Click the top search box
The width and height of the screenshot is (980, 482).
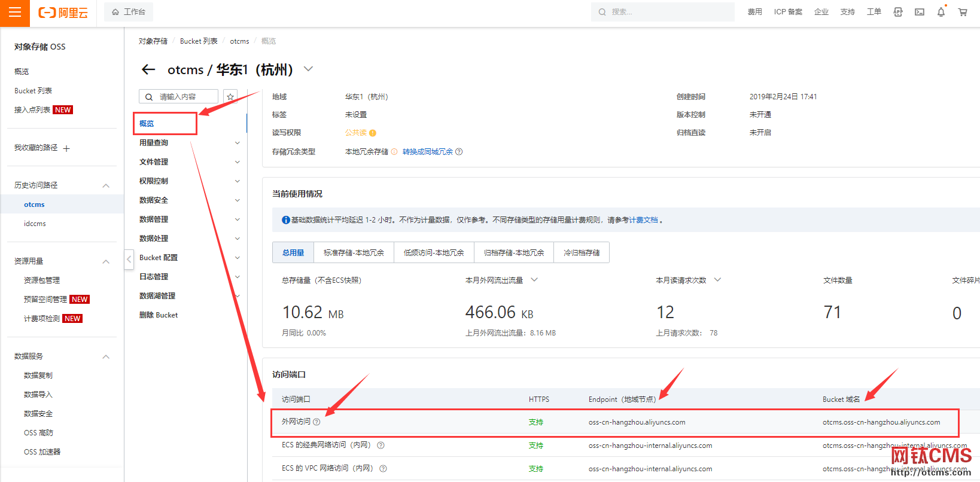[663, 12]
